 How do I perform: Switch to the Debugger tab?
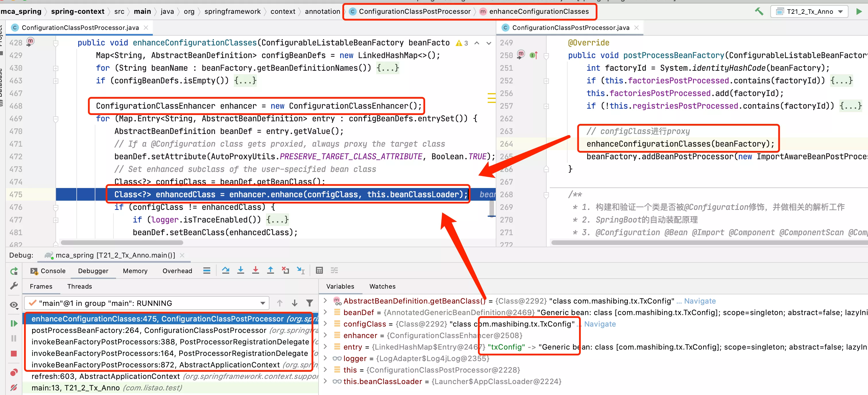point(93,271)
